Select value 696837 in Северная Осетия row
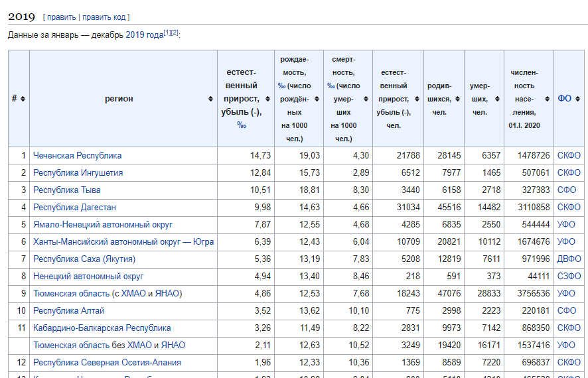Screen dimensions: 588x378 (536, 362)
